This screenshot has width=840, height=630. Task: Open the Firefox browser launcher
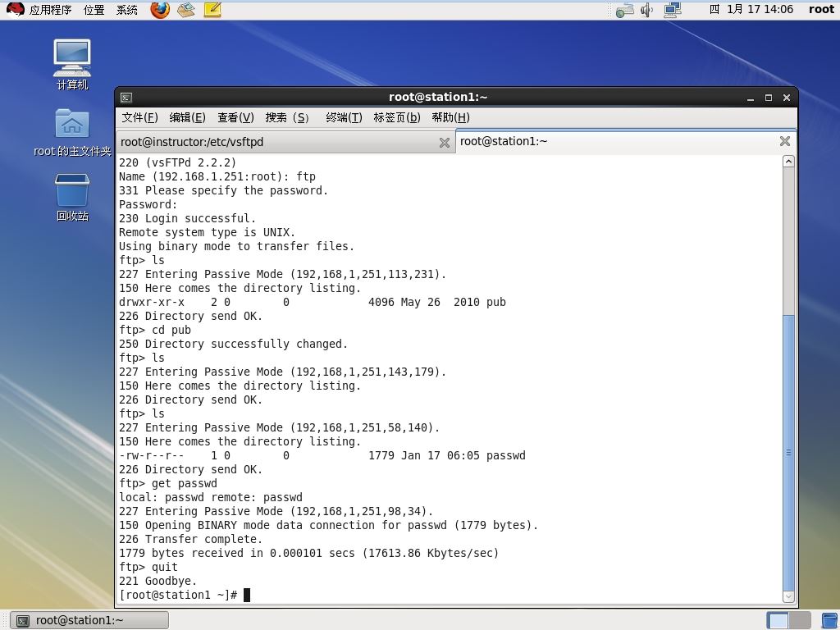(160, 10)
